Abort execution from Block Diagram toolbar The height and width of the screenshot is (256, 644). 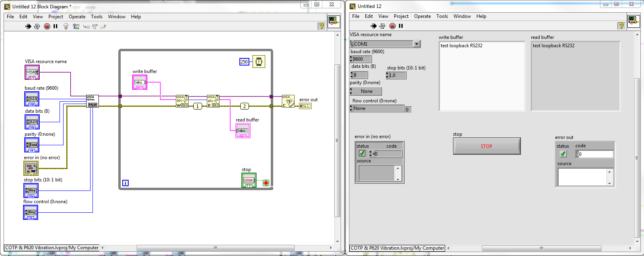47,27
